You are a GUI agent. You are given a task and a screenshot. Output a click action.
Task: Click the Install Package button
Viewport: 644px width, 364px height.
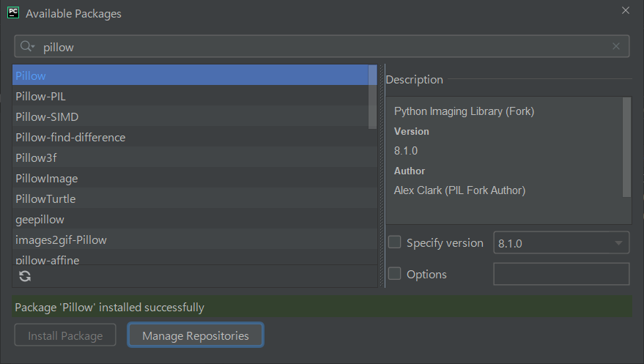click(65, 335)
